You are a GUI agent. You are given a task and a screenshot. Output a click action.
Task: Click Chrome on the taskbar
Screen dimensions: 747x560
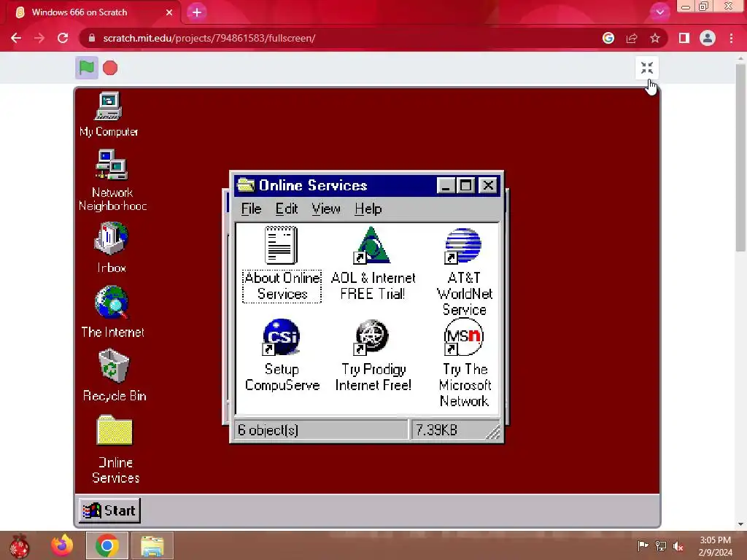(107, 545)
